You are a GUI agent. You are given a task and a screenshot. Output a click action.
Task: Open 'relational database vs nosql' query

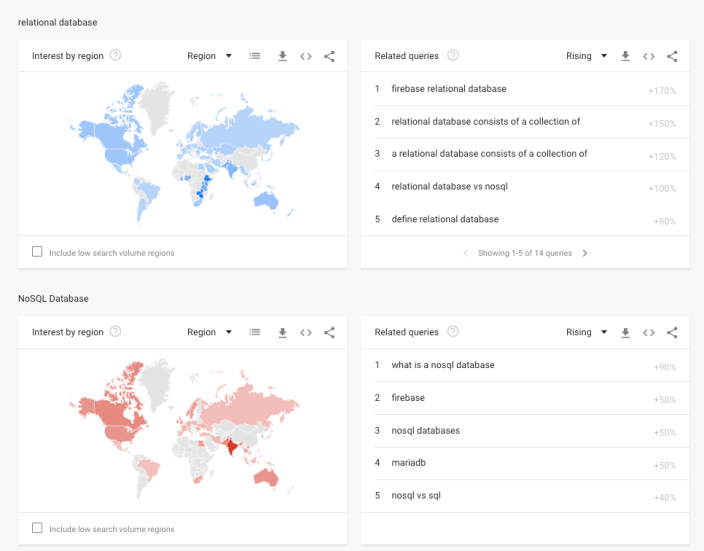coord(450,187)
